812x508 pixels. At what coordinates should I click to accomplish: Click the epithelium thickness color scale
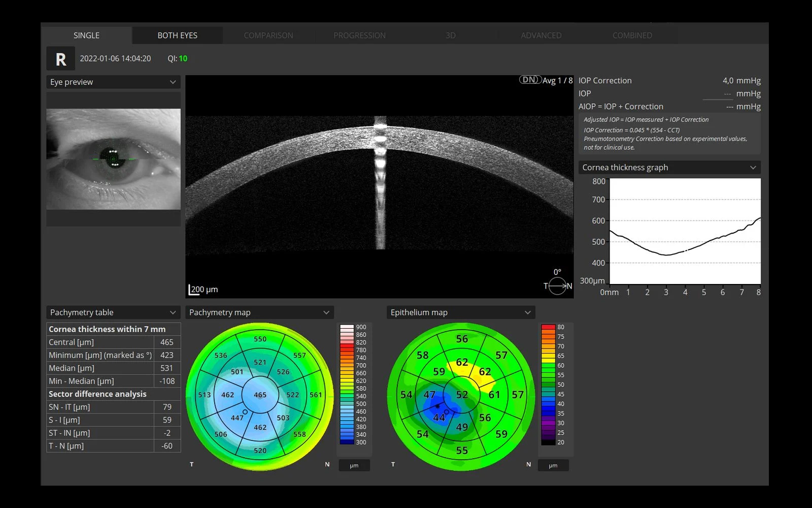548,385
